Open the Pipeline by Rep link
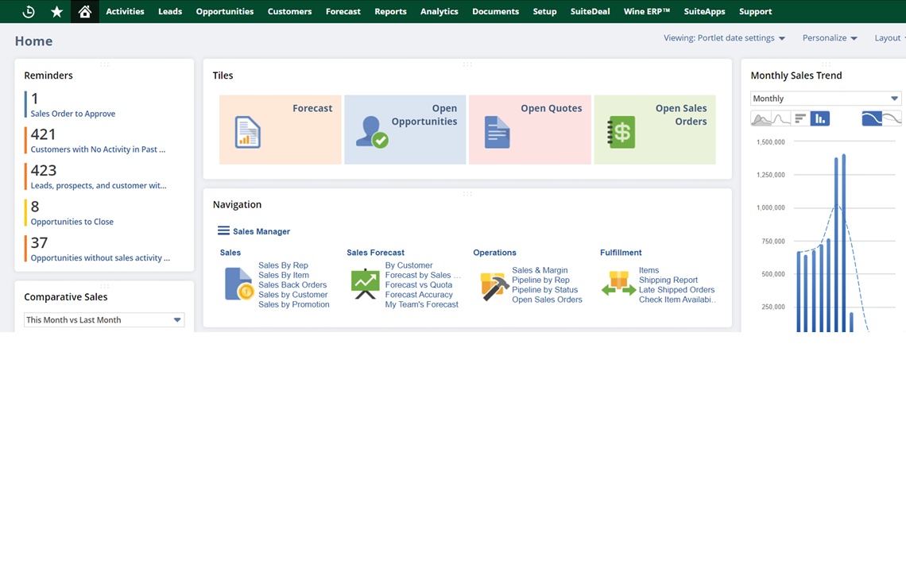The image size is (906, 588). point(540,280)
